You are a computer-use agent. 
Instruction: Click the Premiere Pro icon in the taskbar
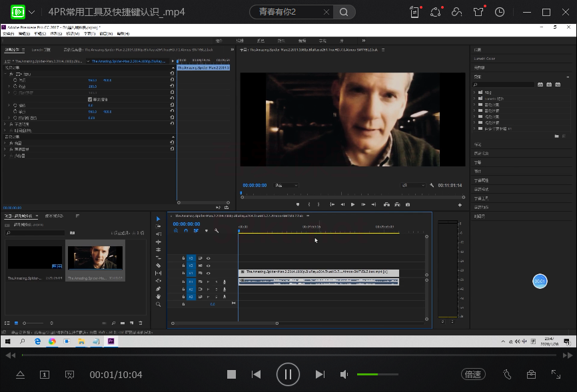[111, 341]
